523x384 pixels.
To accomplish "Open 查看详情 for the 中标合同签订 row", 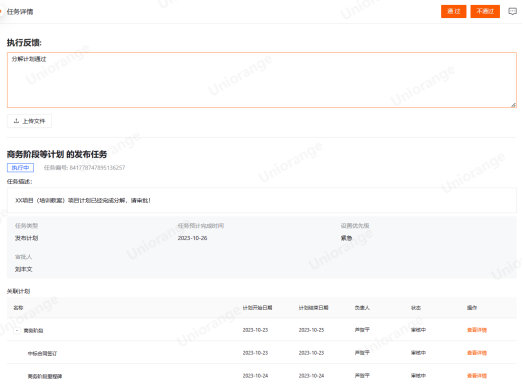I will [x=477, y=353].
